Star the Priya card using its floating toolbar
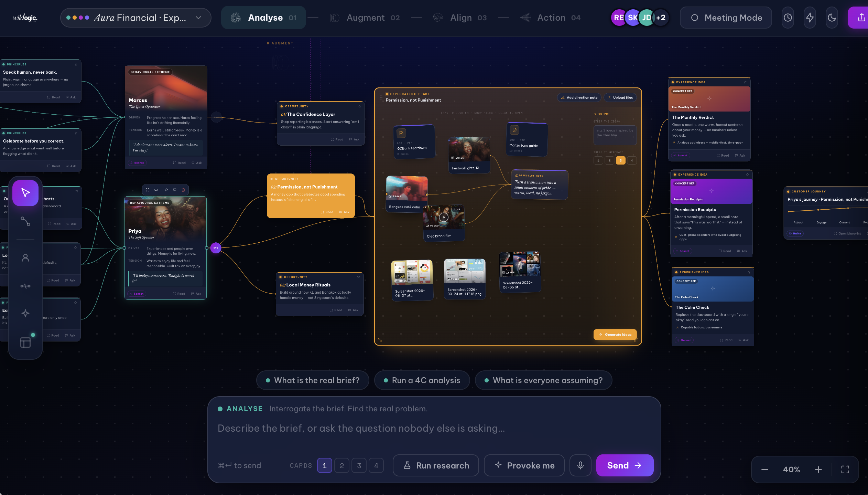Screen dimensions: 868x495 pyautogui.click(x=166, y=190)
